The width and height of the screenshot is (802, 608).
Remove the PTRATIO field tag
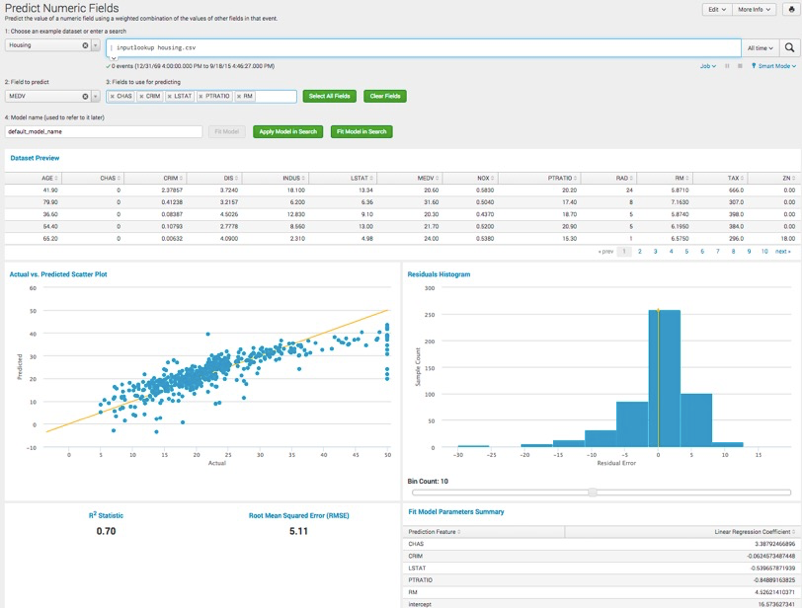pos(202,96)
